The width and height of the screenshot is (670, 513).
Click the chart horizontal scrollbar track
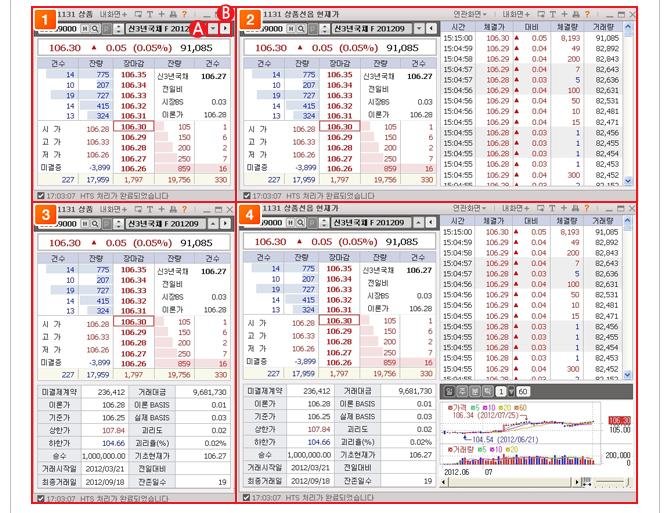510,482
